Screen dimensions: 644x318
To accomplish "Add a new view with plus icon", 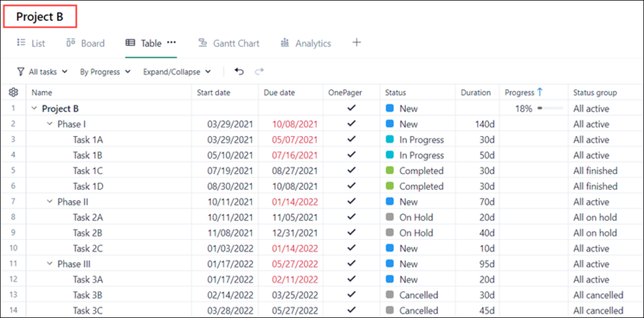I will (x=357, y=43).
